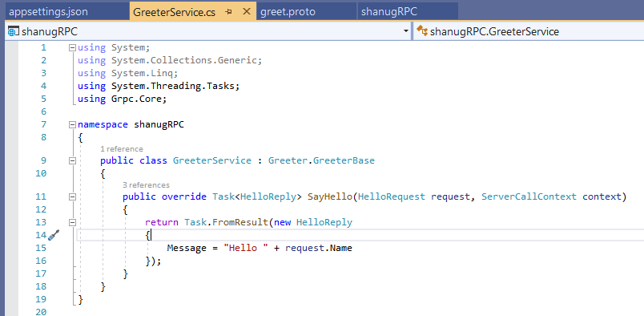Click the project icon beside shanugRPC dropdown
Viewport: 644px width, 316px height.
pyautogui.click(x=14, y=32)
